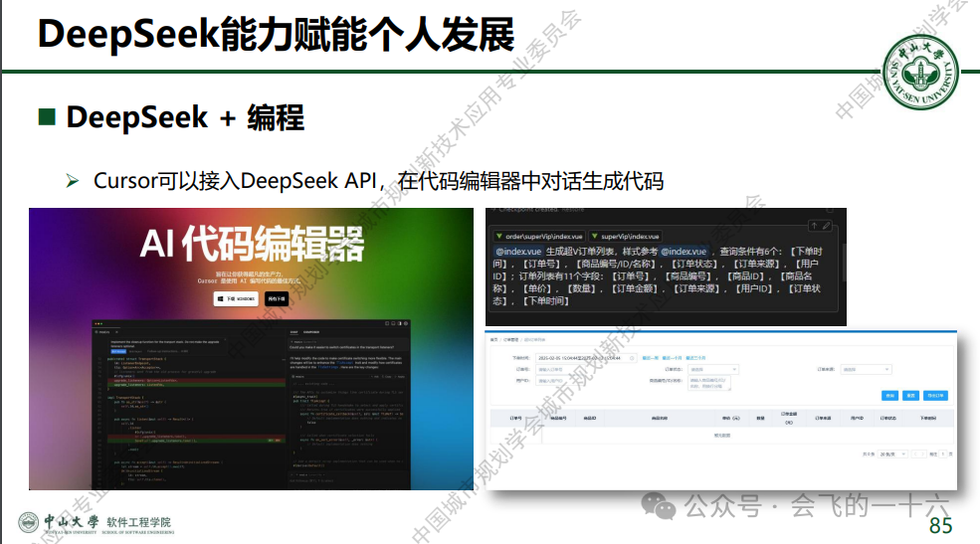This screenshot has width=980, height=544.
Task: Click the blue 导出订单 button
Action: [x=935, y=396]
